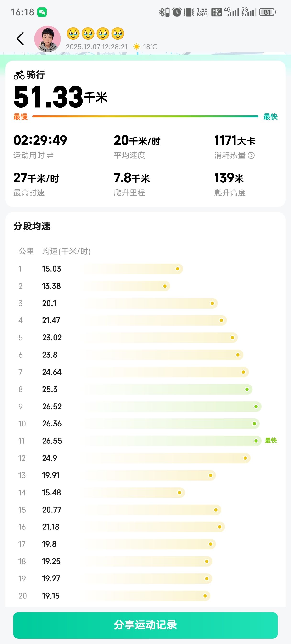
Task: Tap the back arrow icon
Action: (x=20, y=39)
